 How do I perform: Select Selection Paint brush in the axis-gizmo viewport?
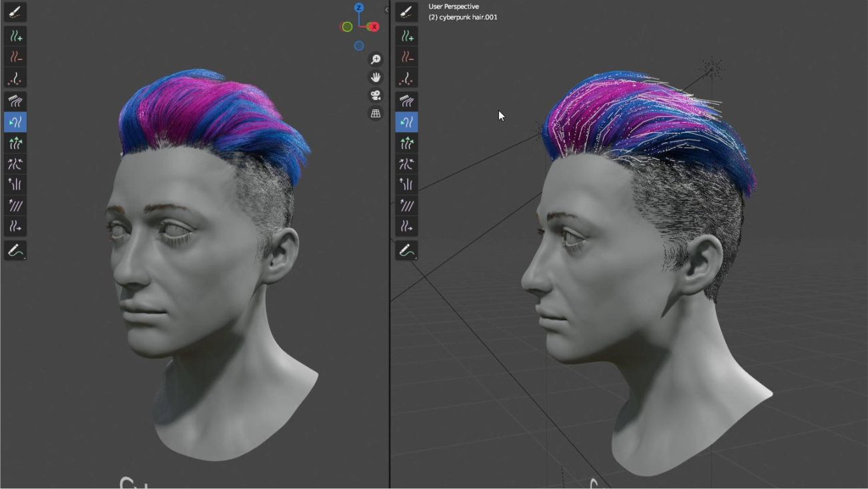15,11
